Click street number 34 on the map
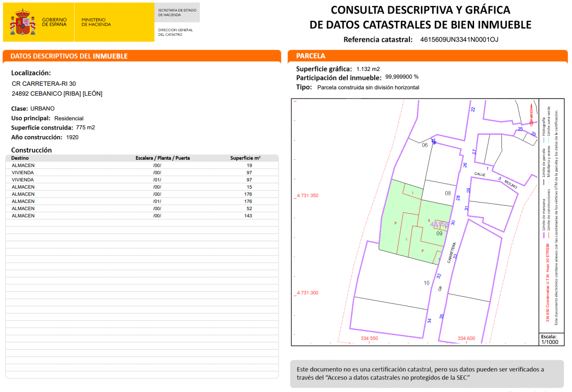572x392 pixels. click(x=430, y=321)
